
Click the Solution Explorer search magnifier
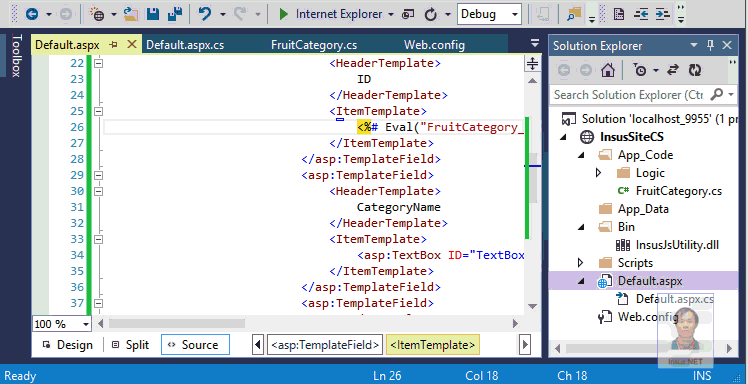pyautogui.click(x=717, y=94)
